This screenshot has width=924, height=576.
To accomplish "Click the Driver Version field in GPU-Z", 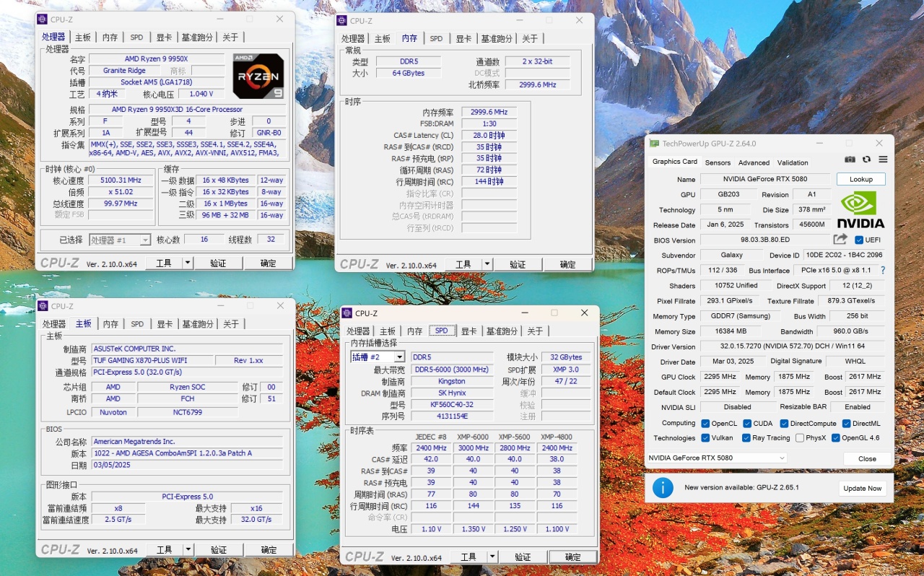I will (x=792, y=346).
